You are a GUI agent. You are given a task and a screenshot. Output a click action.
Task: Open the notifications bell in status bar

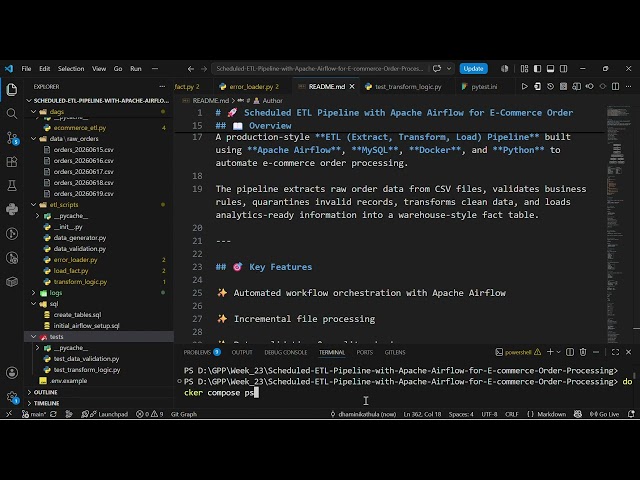pyautogui.click(x=631, y=414)
